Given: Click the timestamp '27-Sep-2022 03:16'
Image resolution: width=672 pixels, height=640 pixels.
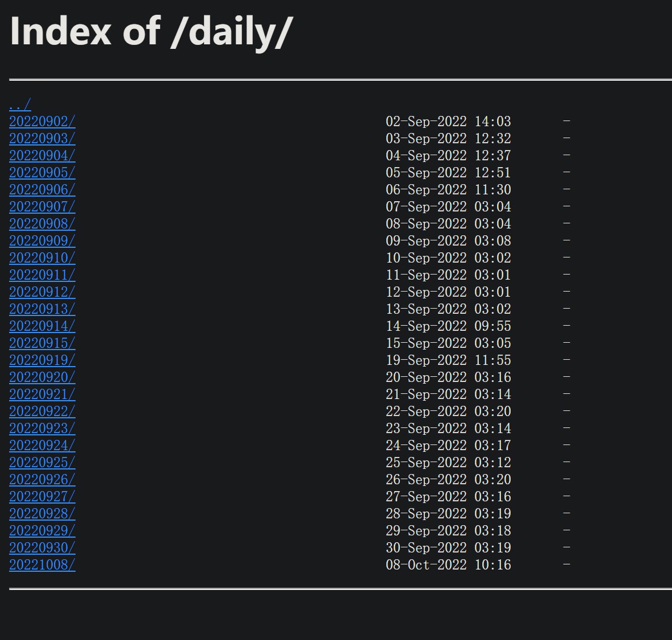Looking at the screenshot, I should [448, 496].
